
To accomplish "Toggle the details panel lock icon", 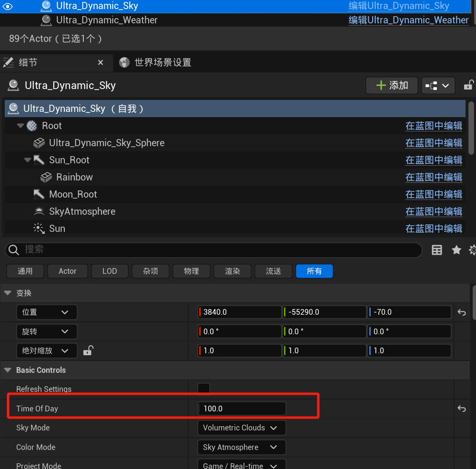I will click(469, 85).
